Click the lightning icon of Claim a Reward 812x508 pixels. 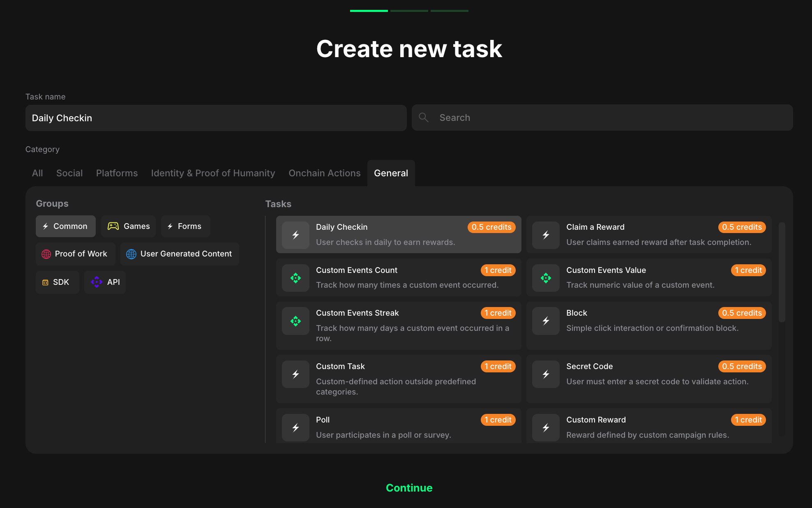pos(546,235)
